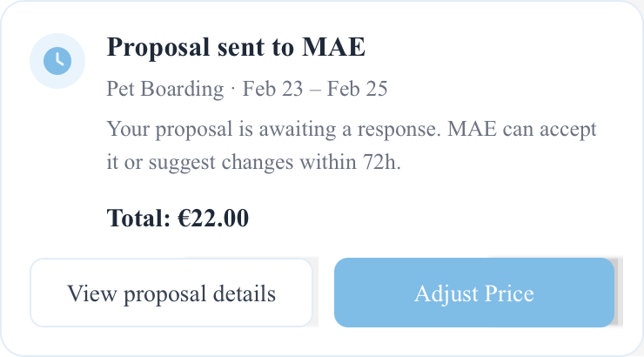Click the "Total:" label text

click(x=138, y=218)
